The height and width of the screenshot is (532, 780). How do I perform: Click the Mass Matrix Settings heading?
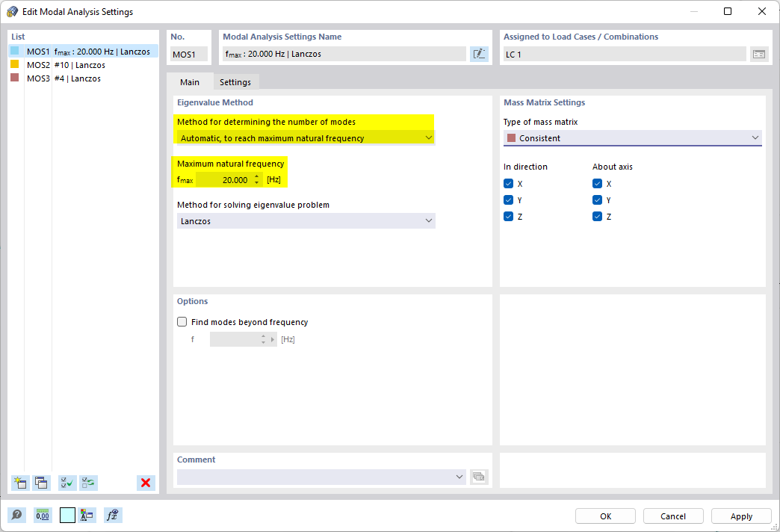[544, 102]
